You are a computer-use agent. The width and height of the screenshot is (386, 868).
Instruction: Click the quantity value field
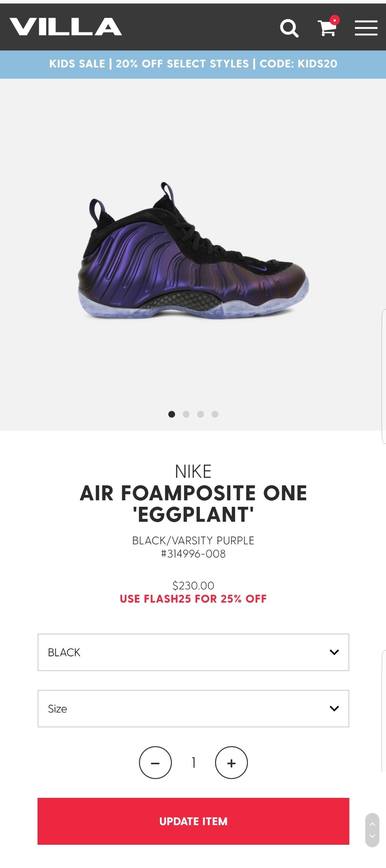(194, 763)
